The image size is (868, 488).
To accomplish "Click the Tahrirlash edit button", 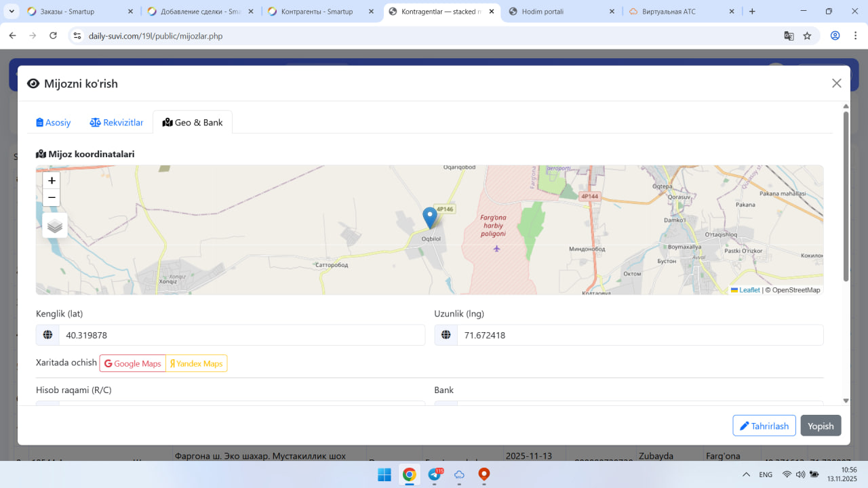I will pyautogui.click(x=764, y=426).
